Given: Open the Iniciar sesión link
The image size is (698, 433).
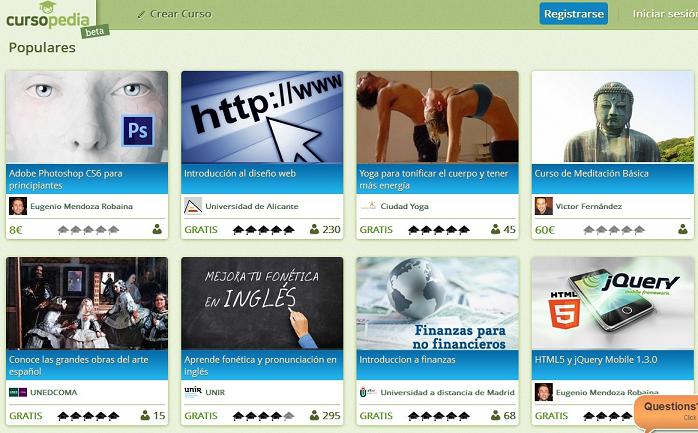Looking at the screenshot, I should (x=665, y=14).
